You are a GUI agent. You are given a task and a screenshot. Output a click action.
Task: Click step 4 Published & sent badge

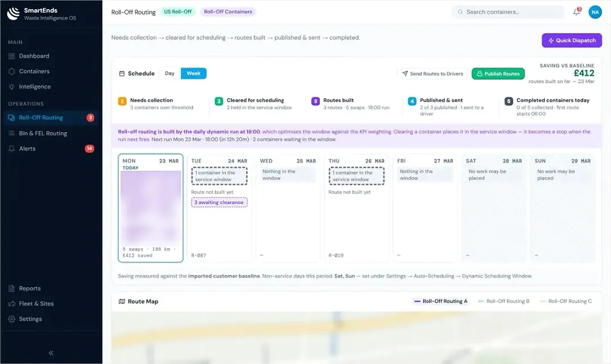point(412,101)
